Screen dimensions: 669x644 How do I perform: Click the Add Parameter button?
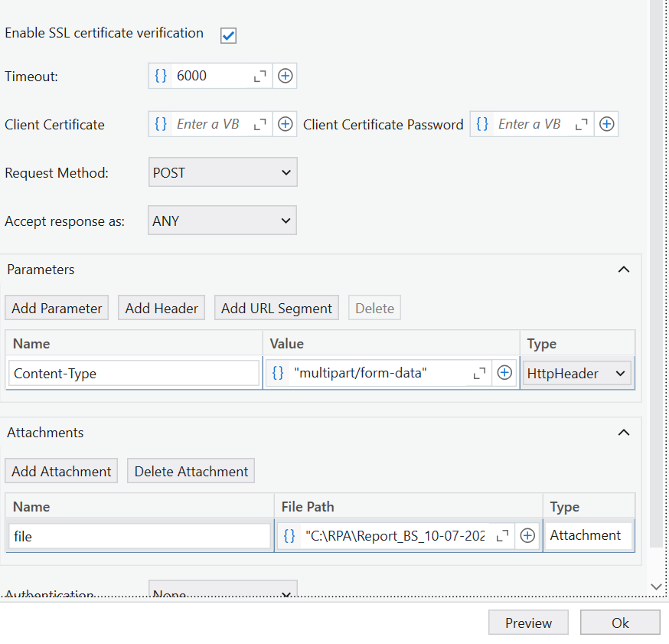[x=56, y=307]
